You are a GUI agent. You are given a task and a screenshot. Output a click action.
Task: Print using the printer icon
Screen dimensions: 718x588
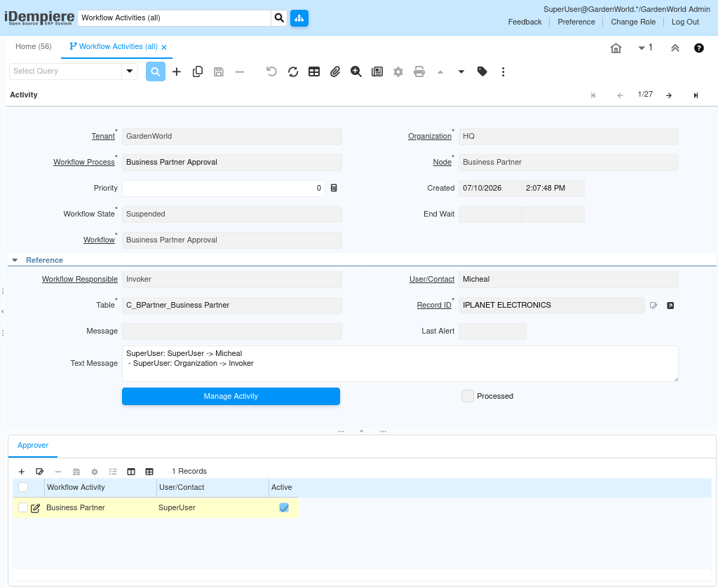419,72
